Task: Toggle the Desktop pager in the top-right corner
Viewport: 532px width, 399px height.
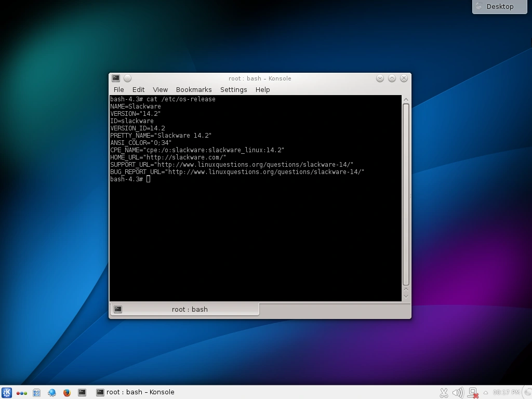Action: point(499,7)
